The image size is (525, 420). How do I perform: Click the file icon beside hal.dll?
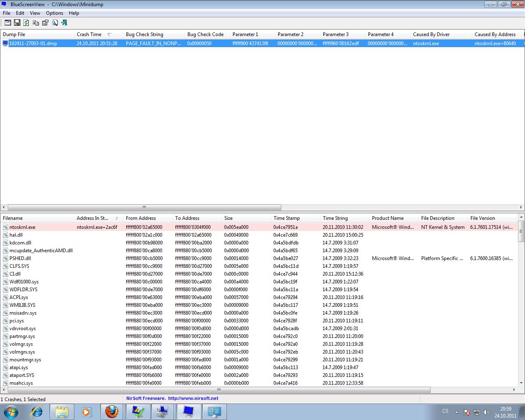(x=6, y=235)
